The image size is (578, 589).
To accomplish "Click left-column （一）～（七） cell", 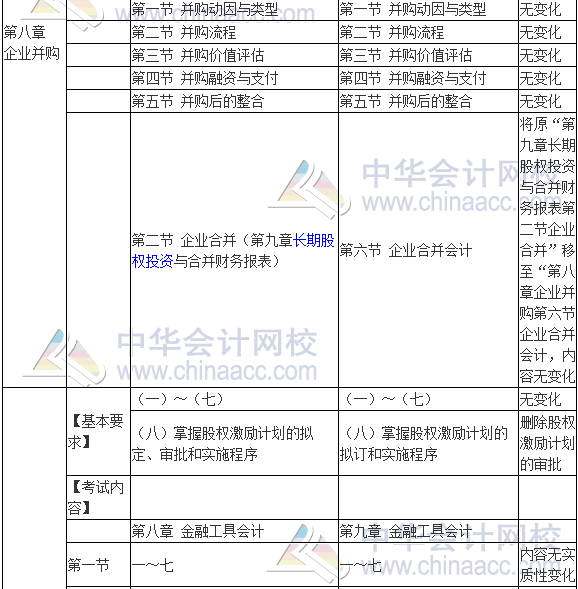I will (234, 399).
